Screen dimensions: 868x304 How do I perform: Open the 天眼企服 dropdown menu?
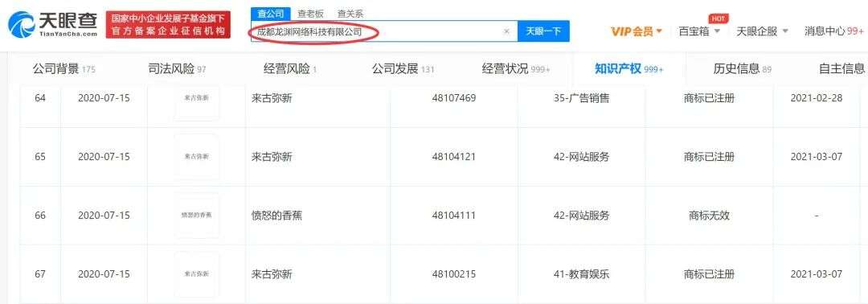click(763, 31)
